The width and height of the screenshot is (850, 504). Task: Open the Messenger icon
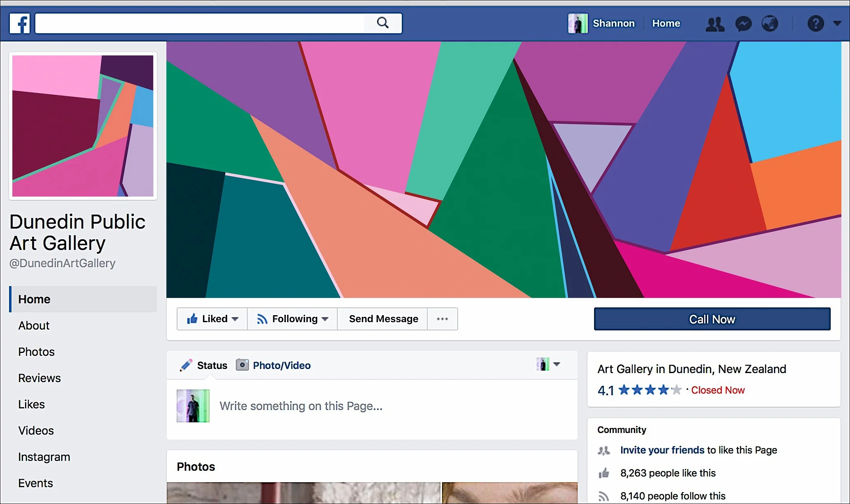743,24
